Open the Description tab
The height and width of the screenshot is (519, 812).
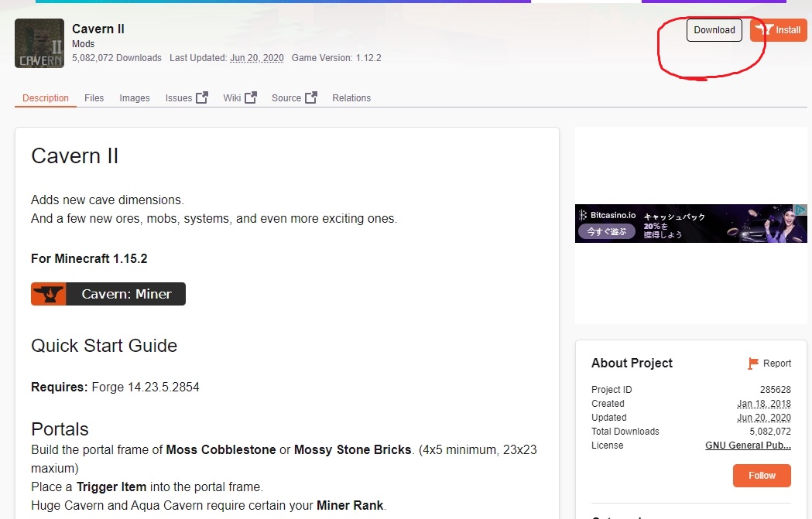[46, 97]
